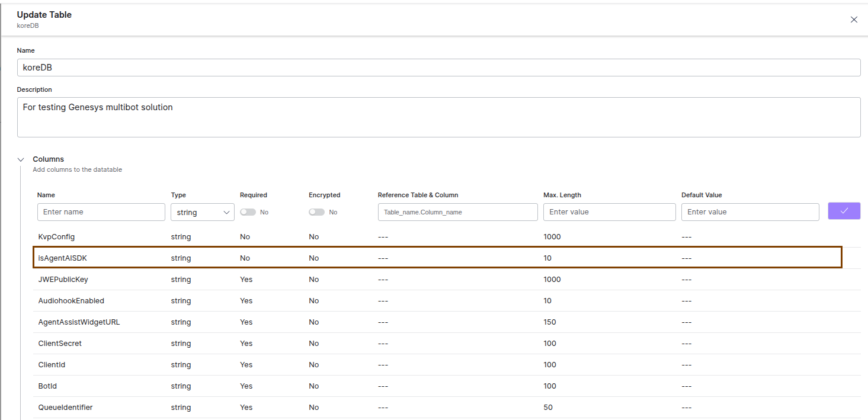Collapse the Columns section chevron
The height and width of the screenshot is (420, 868).
point(21,159)
